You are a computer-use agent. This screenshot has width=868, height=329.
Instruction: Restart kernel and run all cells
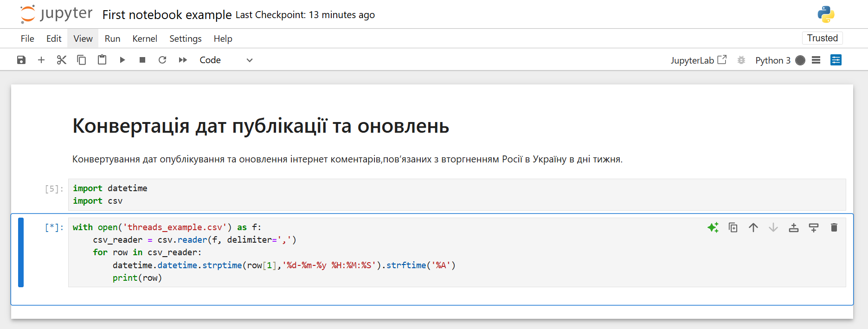pos(183,60)
